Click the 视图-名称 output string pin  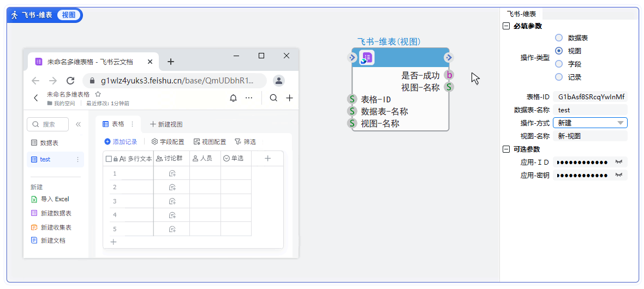pyautogui.click(x=449, y=87)
